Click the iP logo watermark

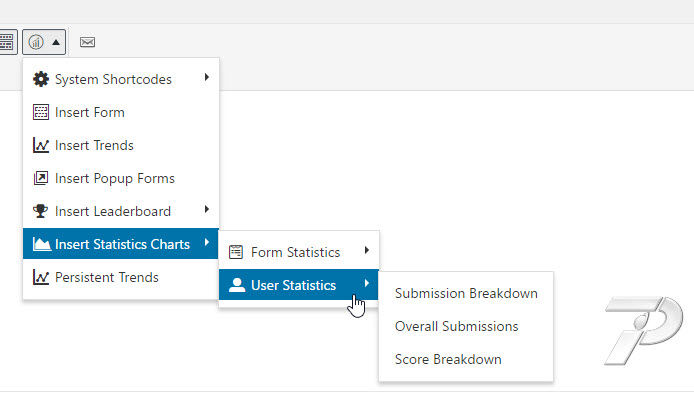coord(644,330)
